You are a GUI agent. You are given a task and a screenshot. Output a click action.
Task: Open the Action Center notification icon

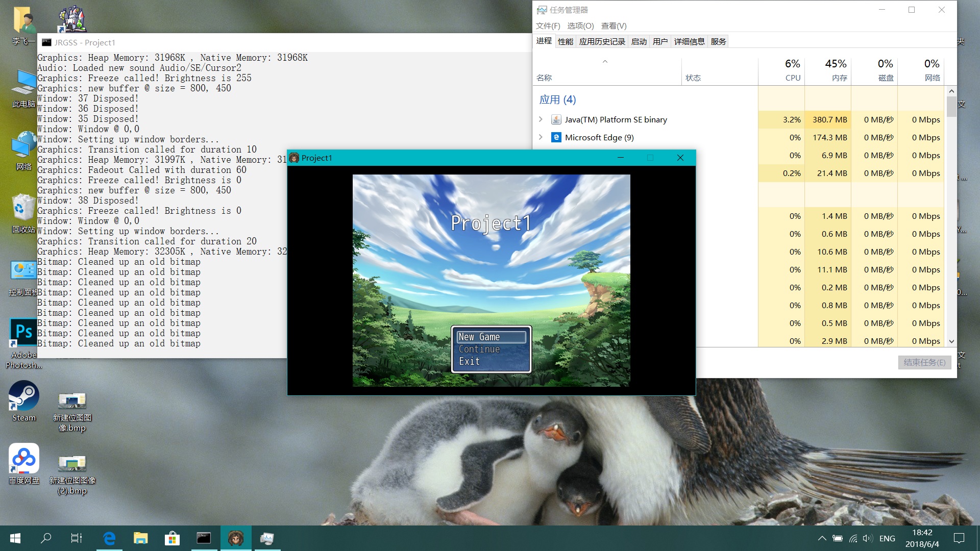[x=959, y=538]
